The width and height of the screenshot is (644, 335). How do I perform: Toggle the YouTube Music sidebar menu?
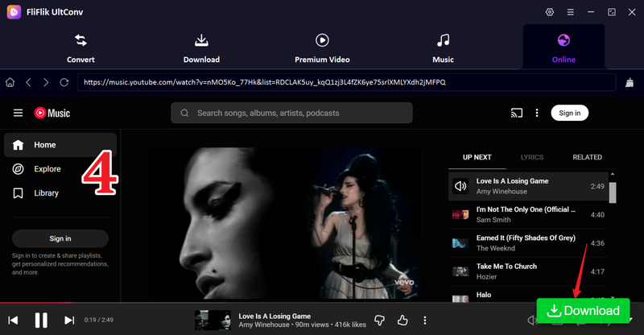(x=18, y=113)
